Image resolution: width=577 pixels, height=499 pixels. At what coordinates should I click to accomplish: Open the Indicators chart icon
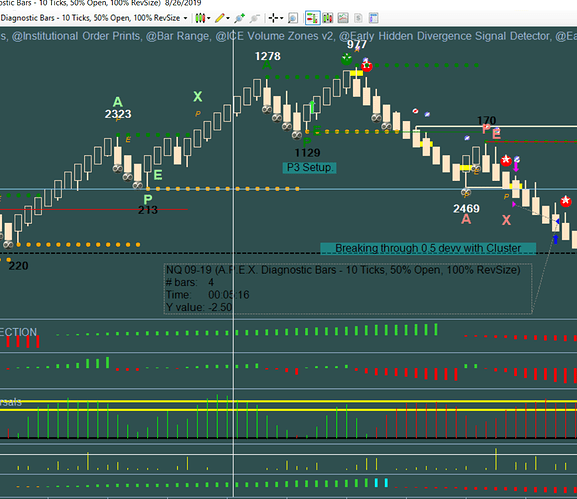(x=343, y=18)
